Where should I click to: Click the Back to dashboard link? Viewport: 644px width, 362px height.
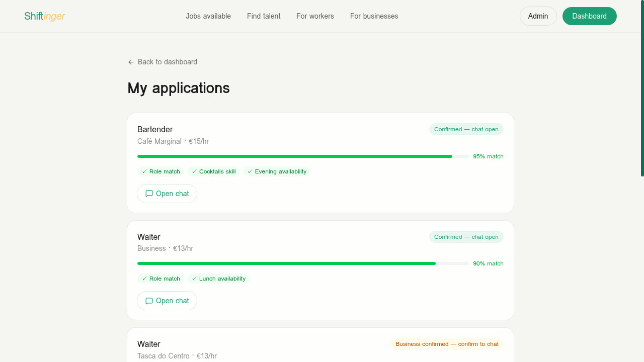[x=163, y=62]
